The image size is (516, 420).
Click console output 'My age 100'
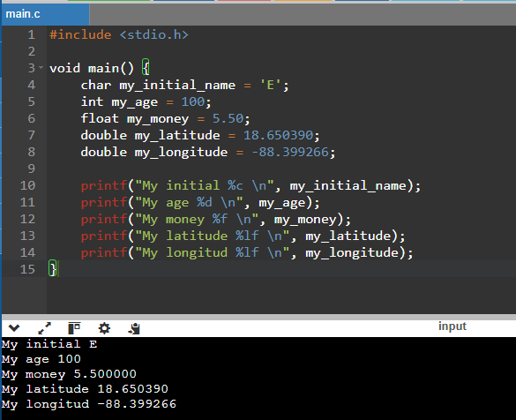pos(41,359)
